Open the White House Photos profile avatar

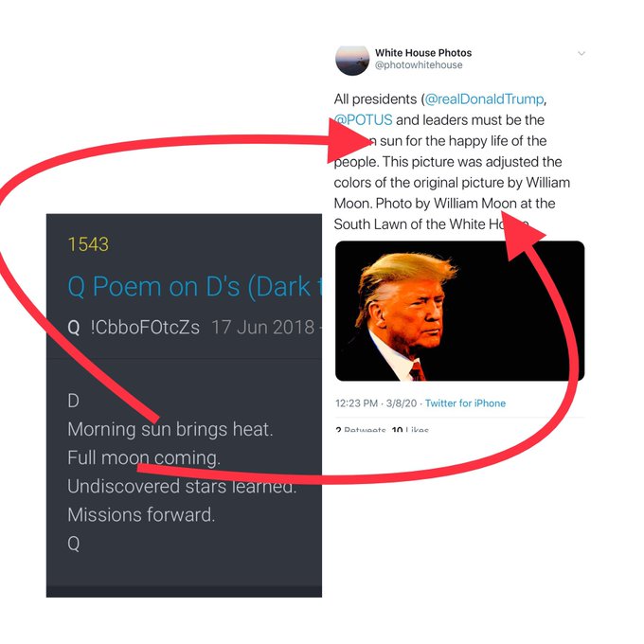pos(352,61)
